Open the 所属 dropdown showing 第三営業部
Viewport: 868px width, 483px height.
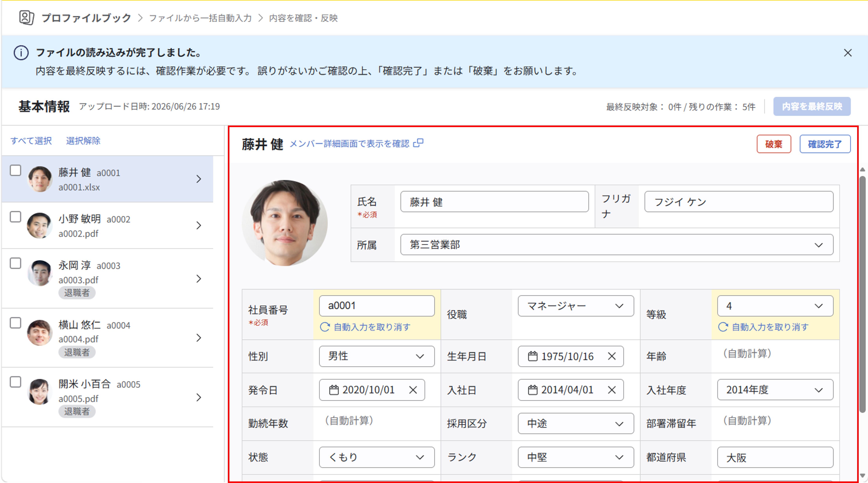coord(617,245)
